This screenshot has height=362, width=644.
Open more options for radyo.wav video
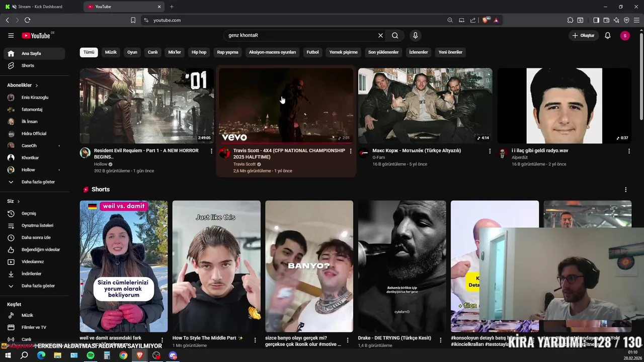point(629,151)
